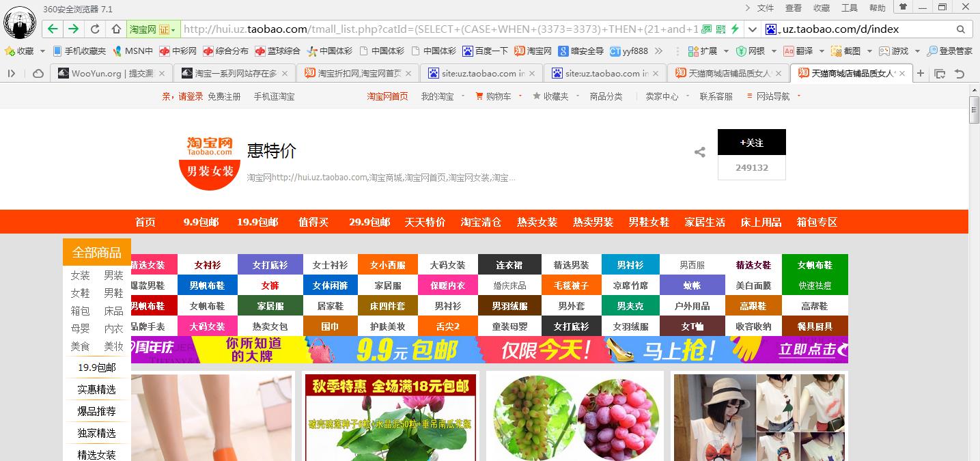Open the search engine selector paw dropdown

(x=773, y=29)
